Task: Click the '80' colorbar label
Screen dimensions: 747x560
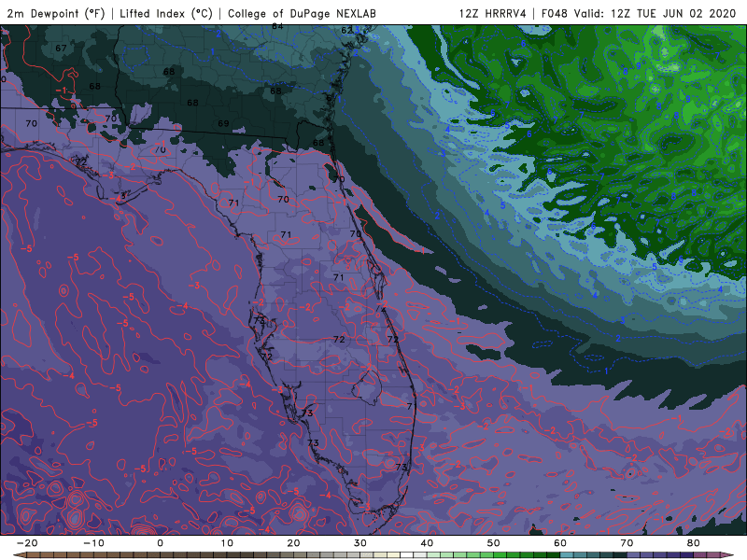Action: tap(694, 543)
